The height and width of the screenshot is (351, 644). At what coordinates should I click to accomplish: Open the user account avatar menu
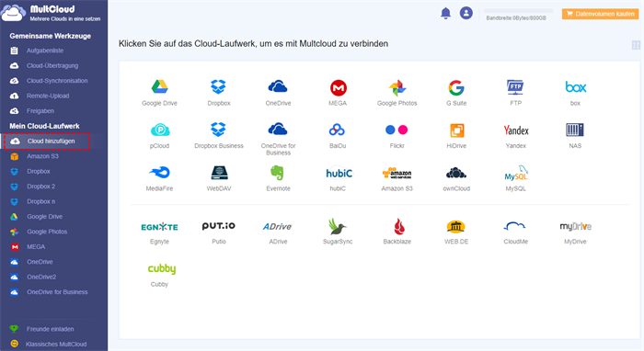coord(466,13)
